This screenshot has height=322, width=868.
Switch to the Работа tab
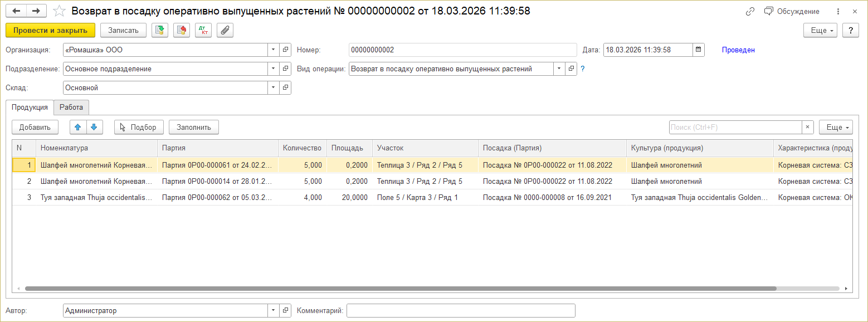[71, 108]
